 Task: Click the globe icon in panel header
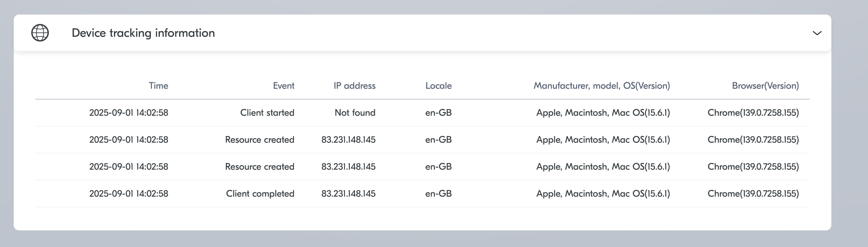[40, 33]
